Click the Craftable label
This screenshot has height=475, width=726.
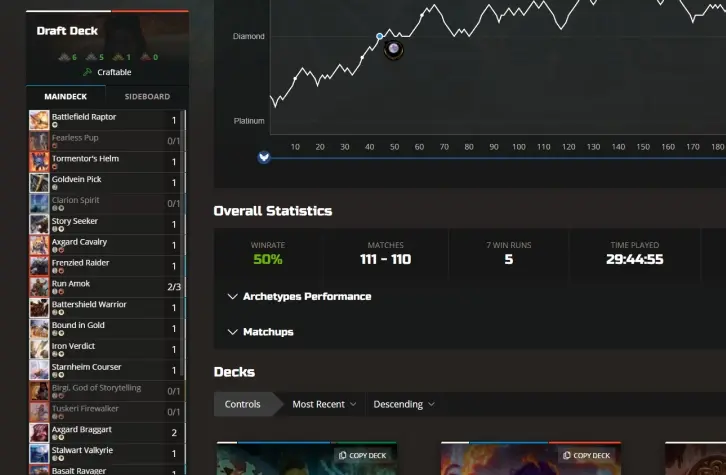pyautogui.click(x=114, y=72)
